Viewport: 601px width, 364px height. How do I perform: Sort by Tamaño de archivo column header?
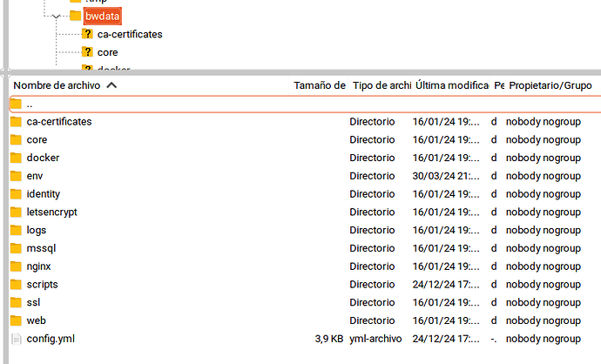[x=319, y=85]
